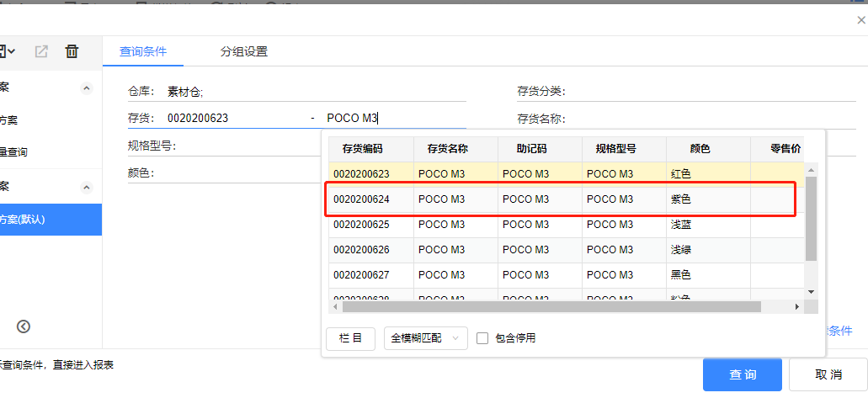868x398 pixels.
Task: Collapse the first scheme group chevron
Action: coord(87,88)
